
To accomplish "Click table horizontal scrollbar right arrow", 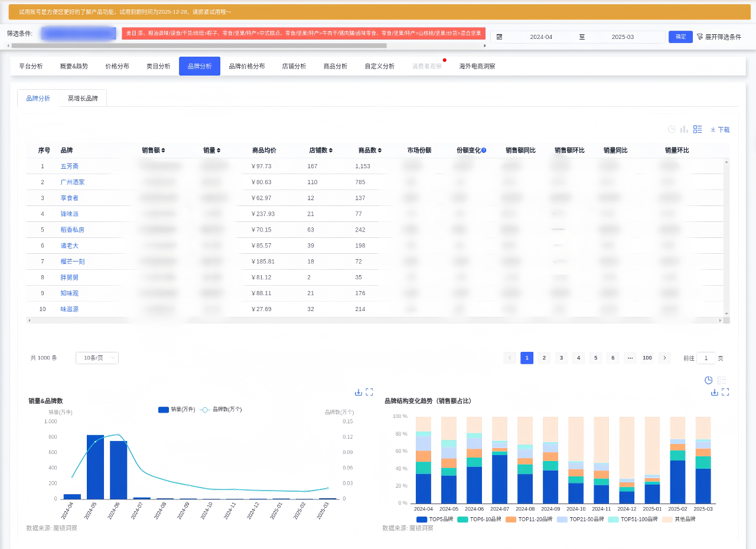I will click(x=720, y=320).
